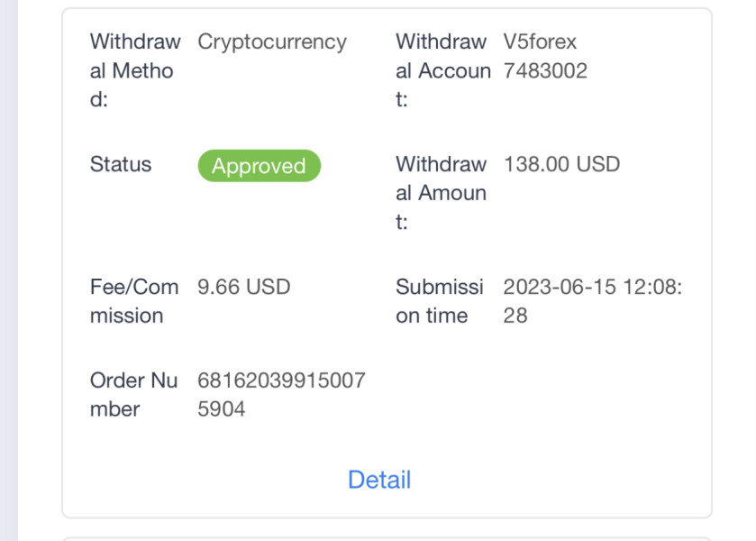Click the left lavender sidebar strip
Screen dimensions: 756x541
coord(8,270)
